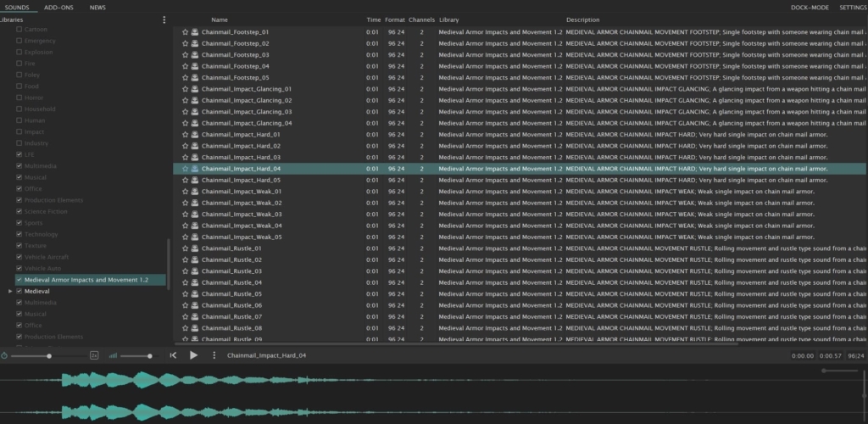
Task: Click the download icon beside Chainmail_Impact_Glancing_02
Action: tap(195, 100)
